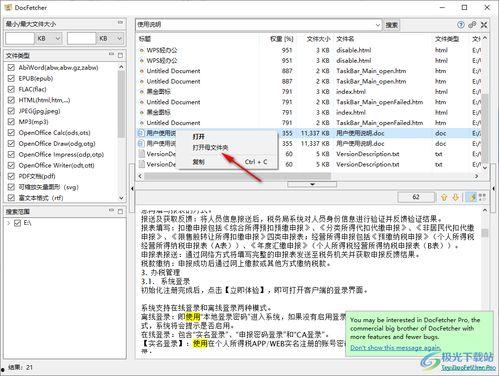The image size is (499, 376).
Task: Sort by 文件类型 column header
Action: (x=447, y=39)
